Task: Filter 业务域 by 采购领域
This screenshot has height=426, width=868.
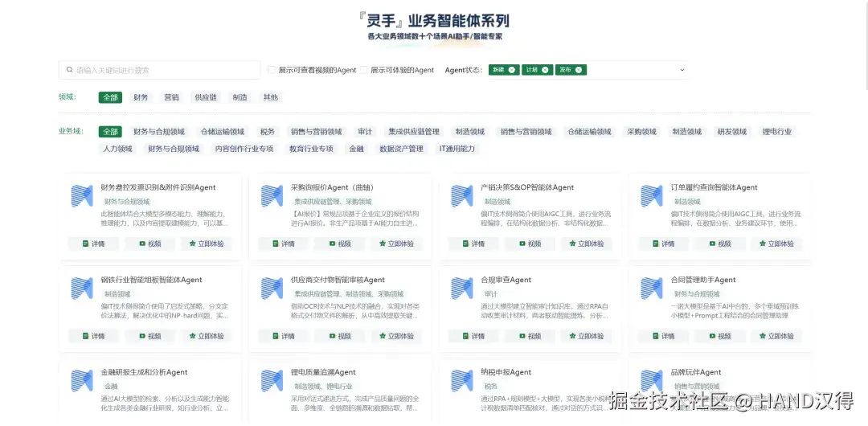Action: coord(641,132)
